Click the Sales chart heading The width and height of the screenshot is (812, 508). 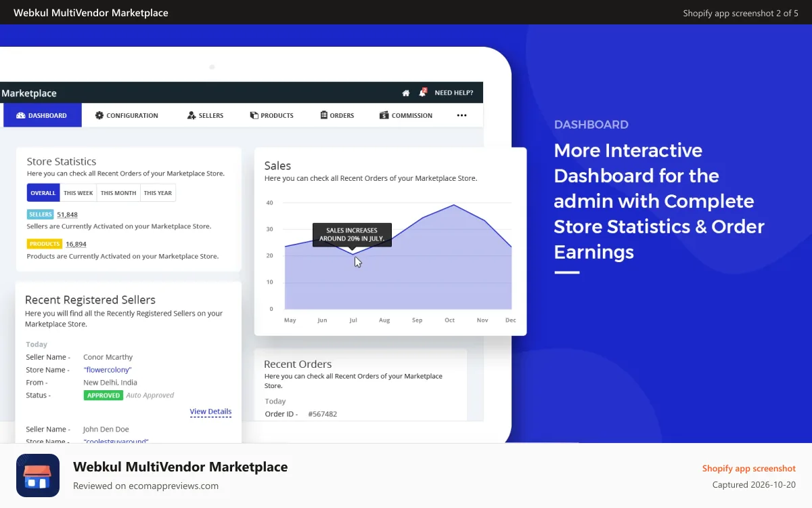(x=277, y=166)
